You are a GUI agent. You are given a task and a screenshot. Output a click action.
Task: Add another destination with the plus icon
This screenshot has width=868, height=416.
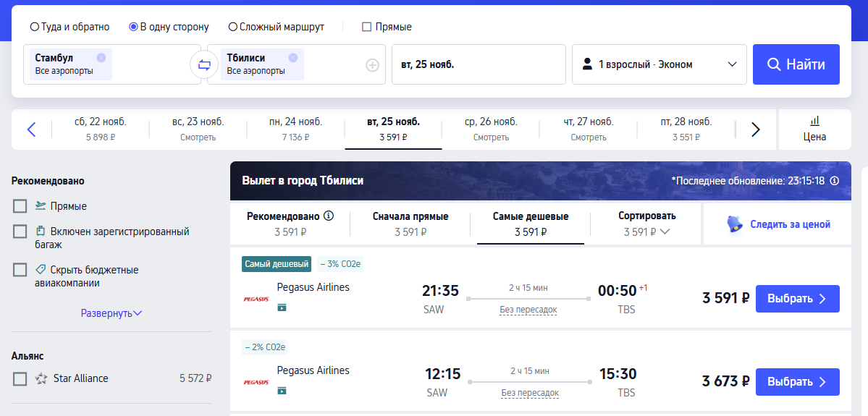(372, 65)
